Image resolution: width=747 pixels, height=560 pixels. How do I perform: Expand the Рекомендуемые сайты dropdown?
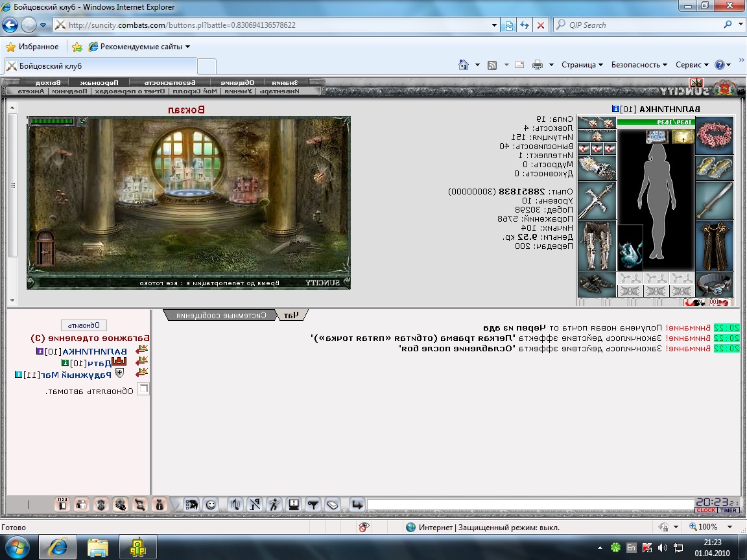187,47
